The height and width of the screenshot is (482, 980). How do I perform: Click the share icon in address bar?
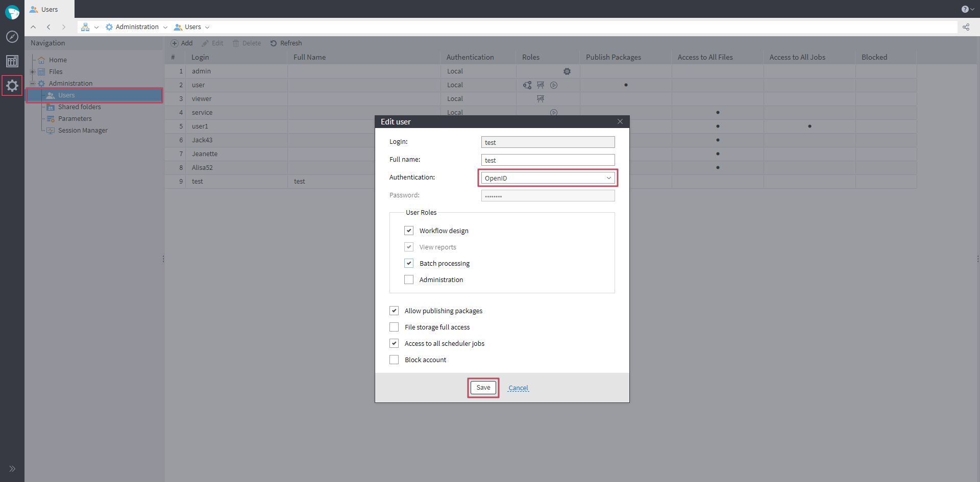[x=966, y=27]
